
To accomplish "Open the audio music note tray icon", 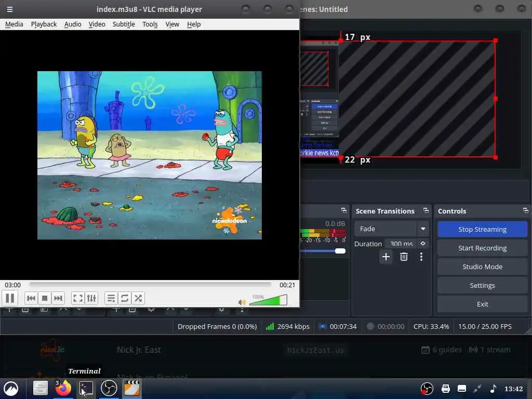I will (494, 389).
